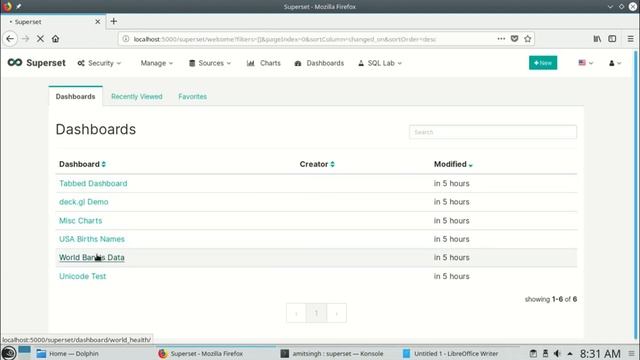Screen dimensions: 640x360
Task: Go to Dashboards in the navbar
Action: pyautogui.click(x=319, y=63)
